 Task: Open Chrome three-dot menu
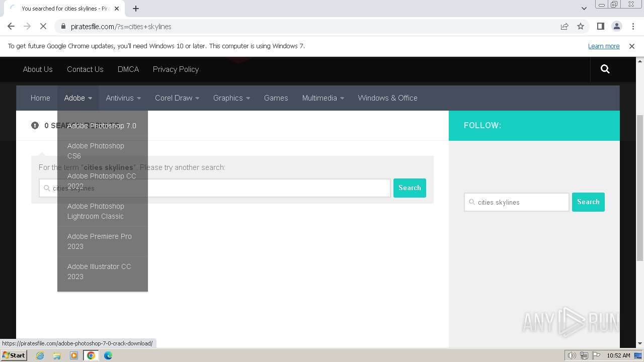[x=632, y=26]
